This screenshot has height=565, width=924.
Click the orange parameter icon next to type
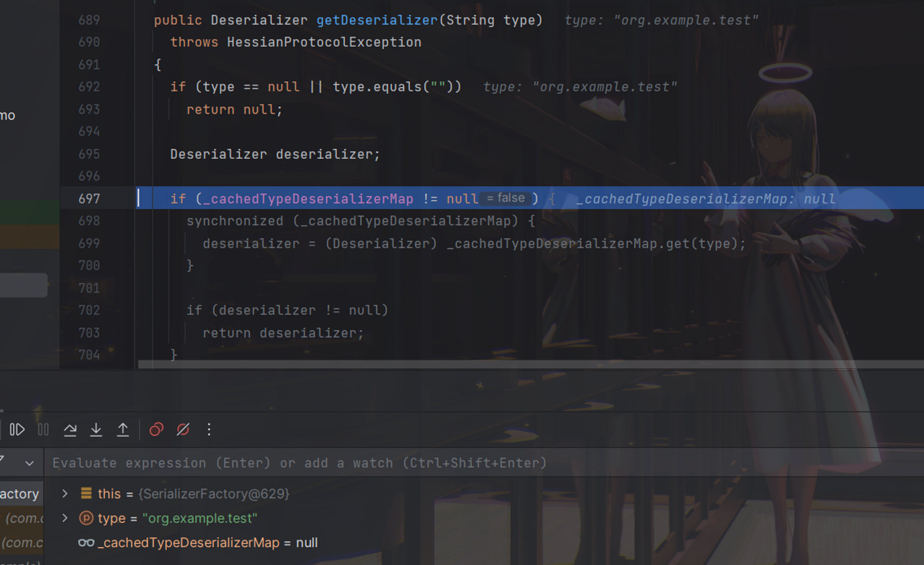pos(86,518)
